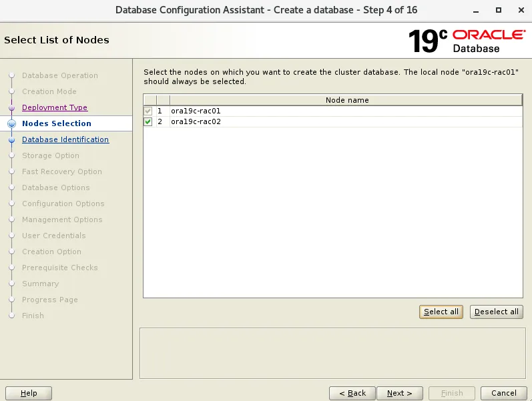The width and height of the screenshot is (532, 401).
Task: Click Configuration Options step label
Action: click(x=63, y=204)
